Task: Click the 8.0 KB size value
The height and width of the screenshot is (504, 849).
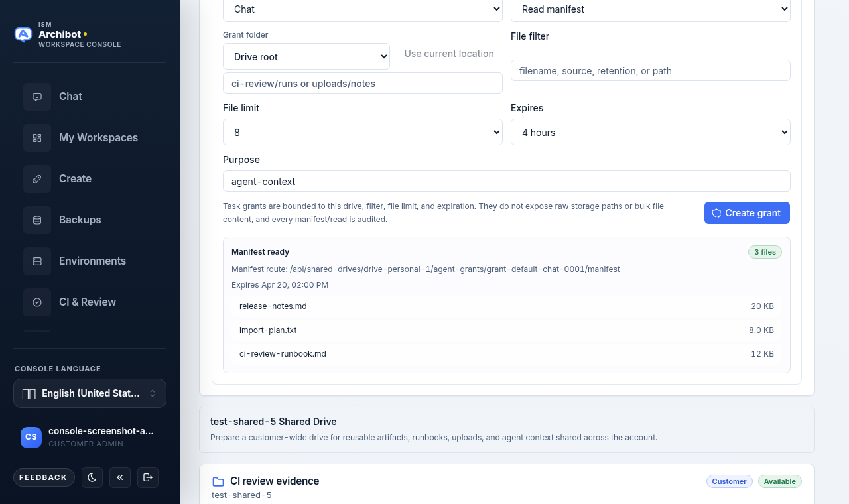Action: pos(761,330)
